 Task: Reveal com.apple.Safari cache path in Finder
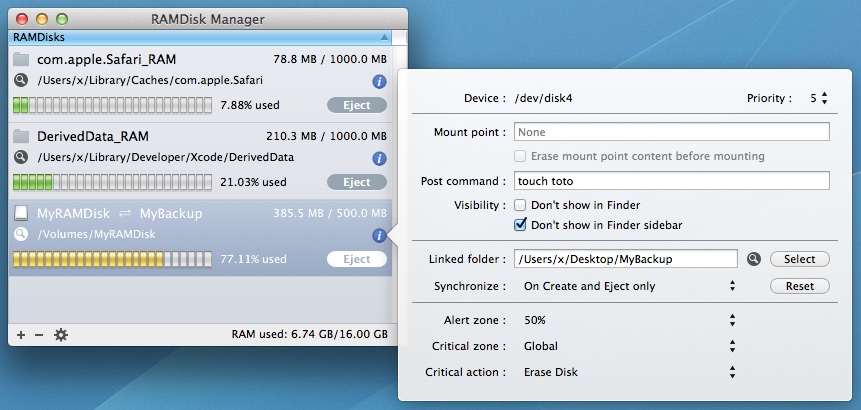(21, 81)
